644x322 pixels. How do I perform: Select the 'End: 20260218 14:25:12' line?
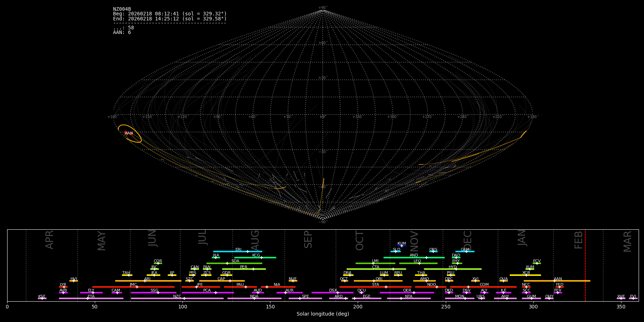(x=170, y=19)
